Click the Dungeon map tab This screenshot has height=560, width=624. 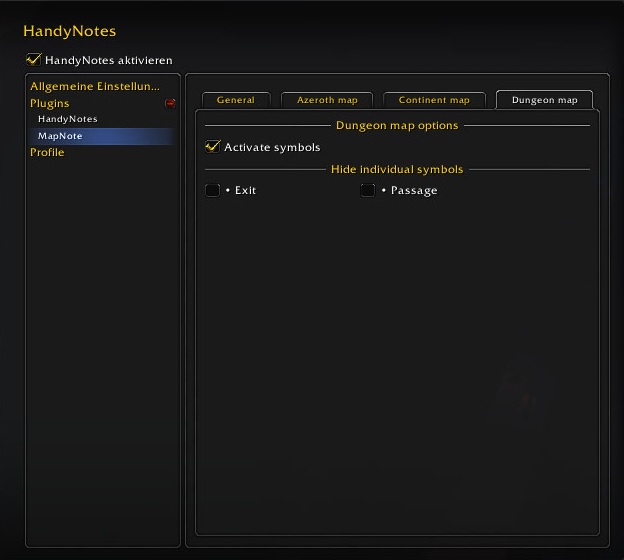pos(544,100)
